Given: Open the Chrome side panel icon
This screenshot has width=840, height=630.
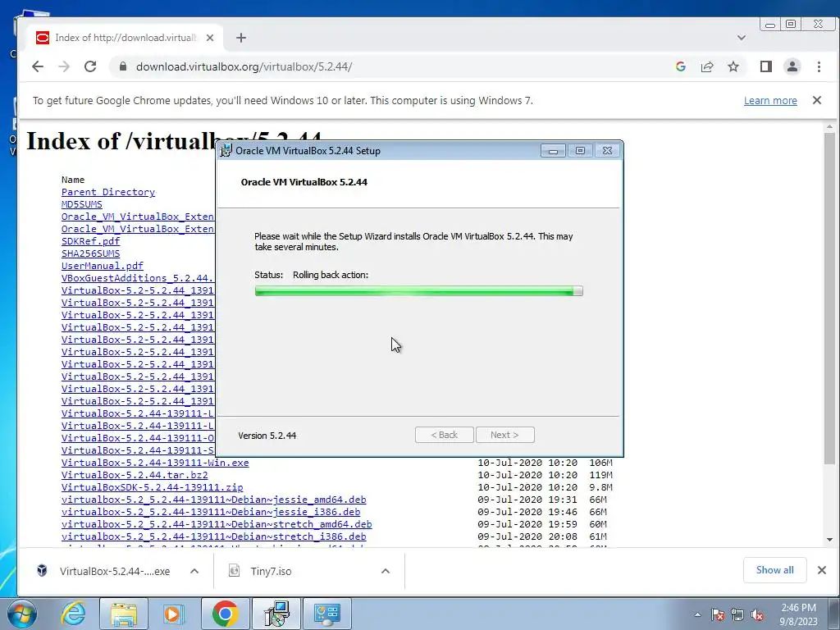Looking at the screenshot, I should pos(765,66).
